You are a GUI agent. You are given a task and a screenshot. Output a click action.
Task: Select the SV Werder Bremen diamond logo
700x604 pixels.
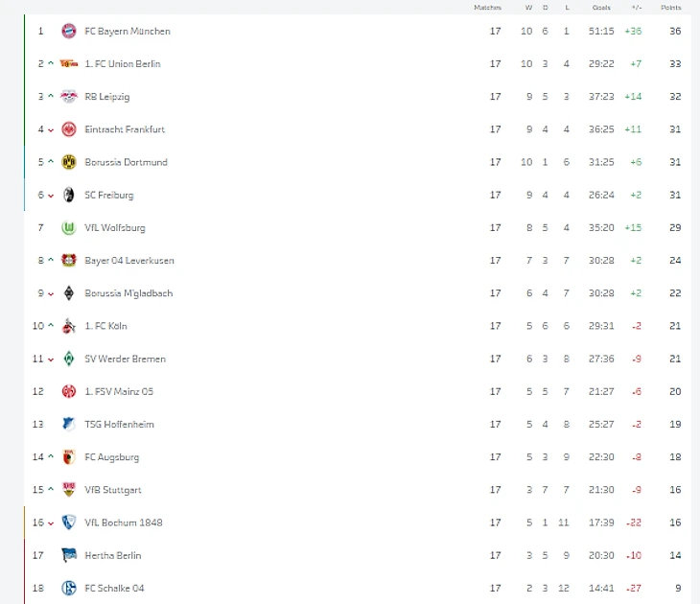[x=69, y=359]
